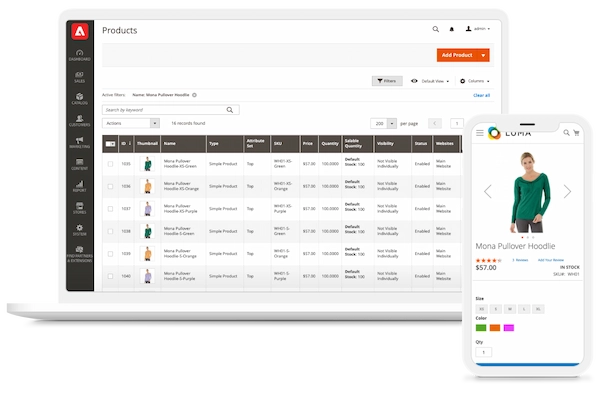The image size is (600, 394).
Task: Pick the magenta color swatch on phone
Action: pos(509,328)
